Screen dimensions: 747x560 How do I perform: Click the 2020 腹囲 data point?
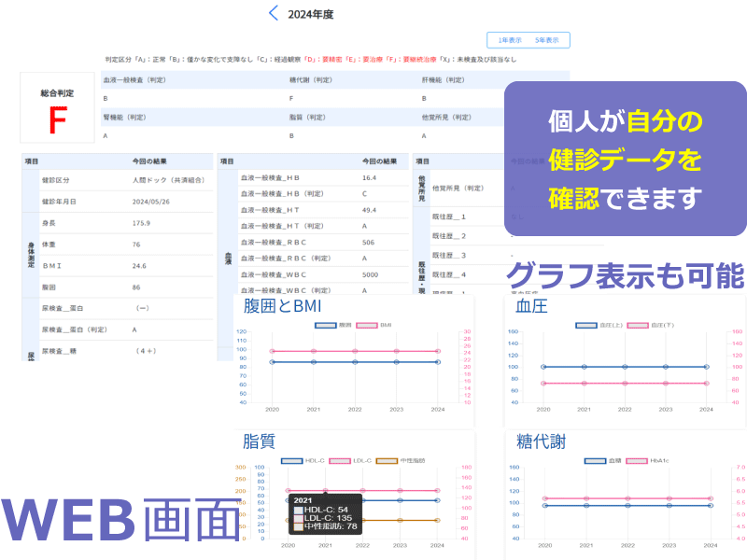tap(273, 361)
